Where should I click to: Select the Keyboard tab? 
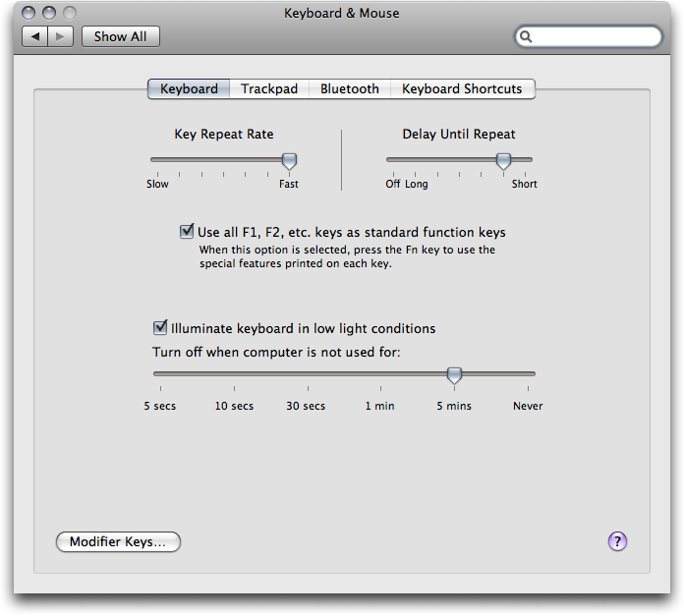click(189, 89)
